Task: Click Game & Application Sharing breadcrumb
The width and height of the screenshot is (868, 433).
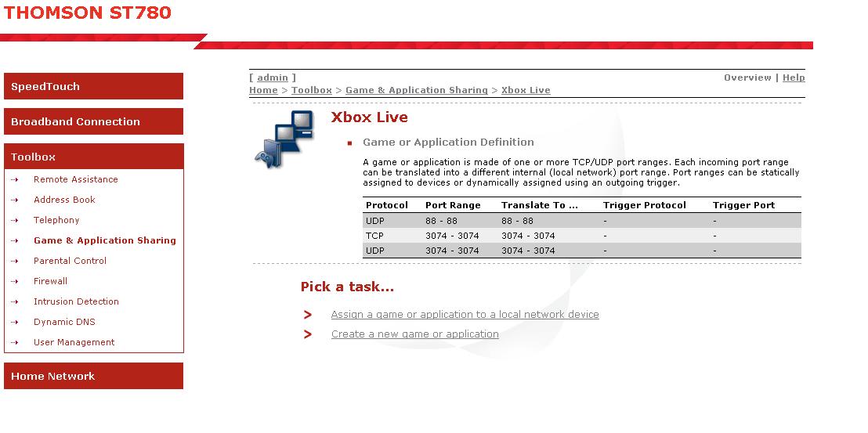Action: tap(417, 90)
